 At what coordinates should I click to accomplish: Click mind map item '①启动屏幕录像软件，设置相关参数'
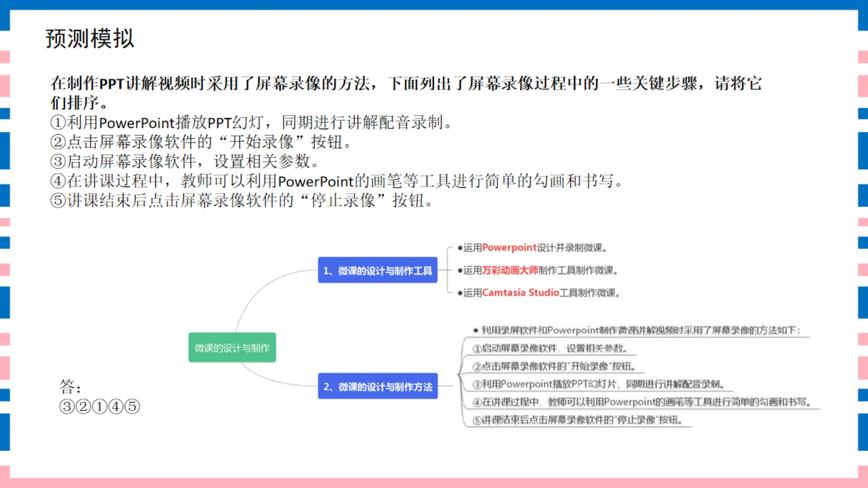tap(550, 348)
